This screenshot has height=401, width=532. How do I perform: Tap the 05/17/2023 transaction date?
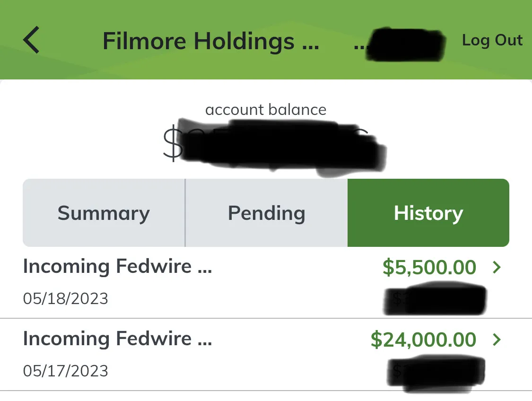[x=65, y=371]
